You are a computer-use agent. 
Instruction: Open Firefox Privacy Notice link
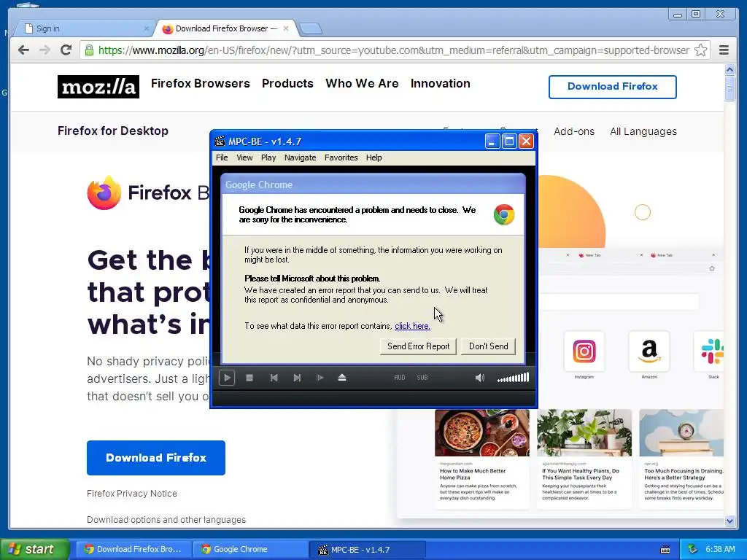coord(131,494)
